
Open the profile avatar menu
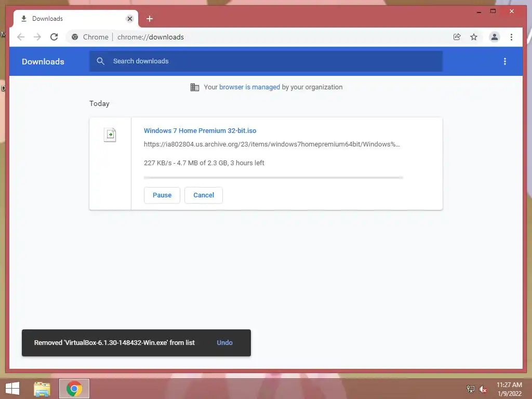pyautogui.click(x=495, y=37)
